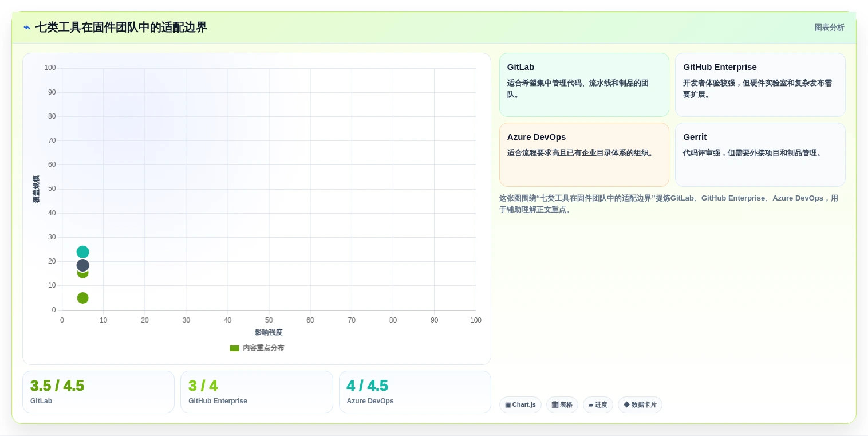Click the summary paragraph starting 这张图围绕
The width and height of the screenshot is (868, 436).
669,204
